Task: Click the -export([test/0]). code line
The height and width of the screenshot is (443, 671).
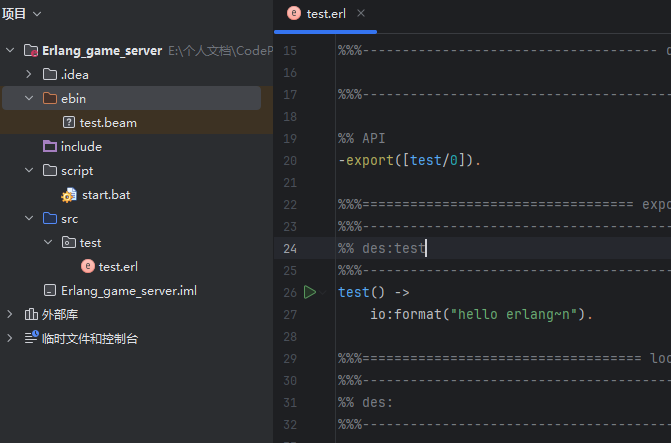Action: point(410,161)
